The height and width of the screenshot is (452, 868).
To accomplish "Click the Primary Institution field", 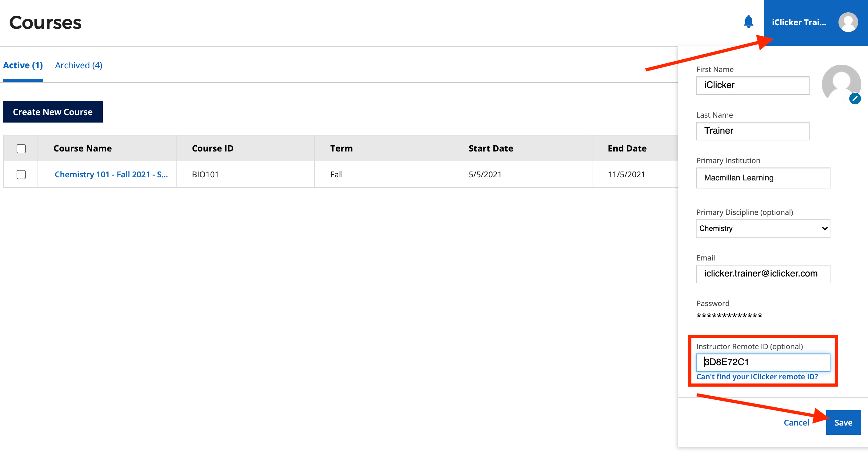I will pyautogui.click(x=763, y=178).
